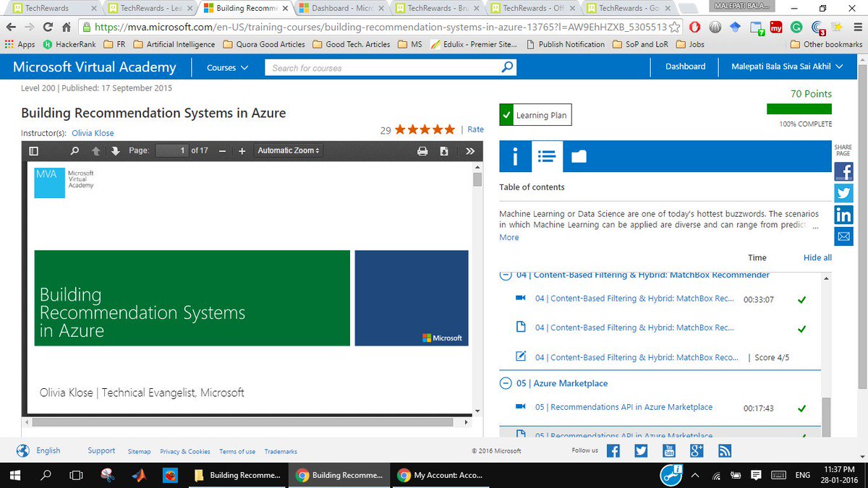Play the 04 Content-Based Filtering video lesson

click(x=634, y=299)
